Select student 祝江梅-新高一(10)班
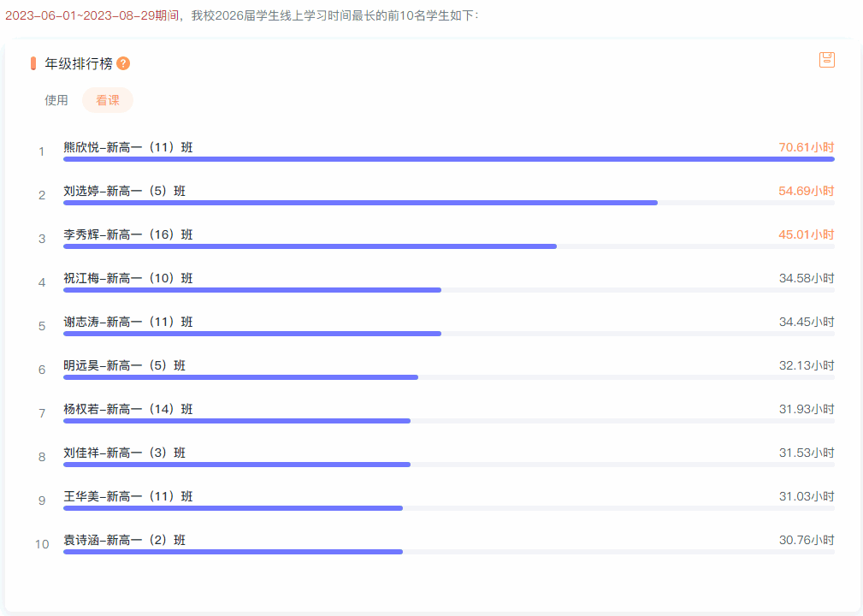This screenshot has width=863, height=616. [128, 278]
